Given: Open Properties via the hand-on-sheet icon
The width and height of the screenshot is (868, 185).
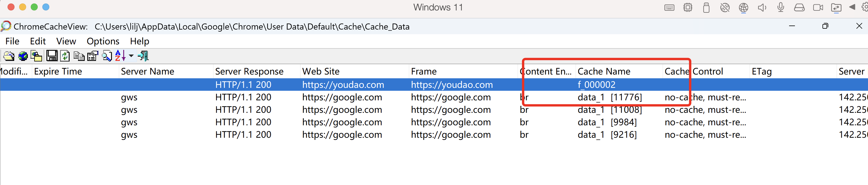Looking at the screenshot, I should pos(93,56).
